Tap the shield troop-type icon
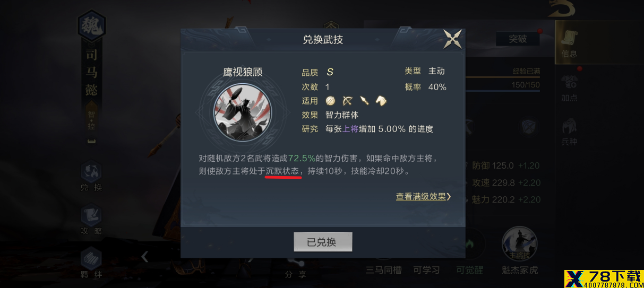The height and width of the screenshot is (288, 644). 331,100
